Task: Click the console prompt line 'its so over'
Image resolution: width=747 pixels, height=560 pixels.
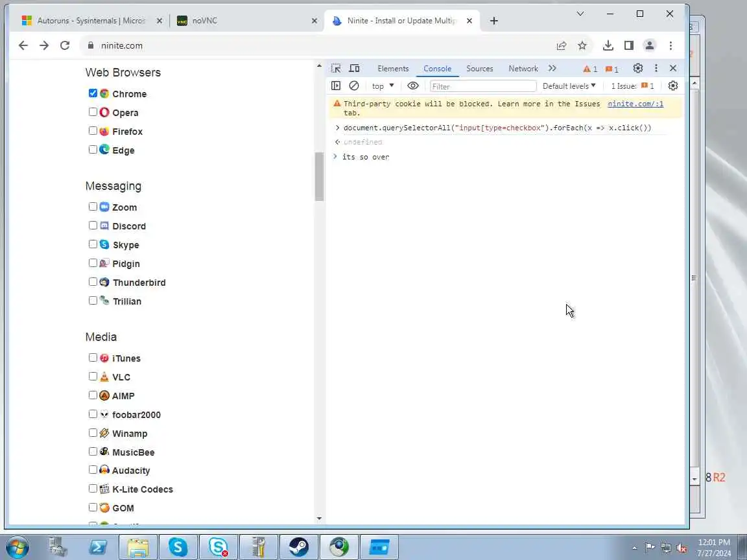Action: [366, 157]
